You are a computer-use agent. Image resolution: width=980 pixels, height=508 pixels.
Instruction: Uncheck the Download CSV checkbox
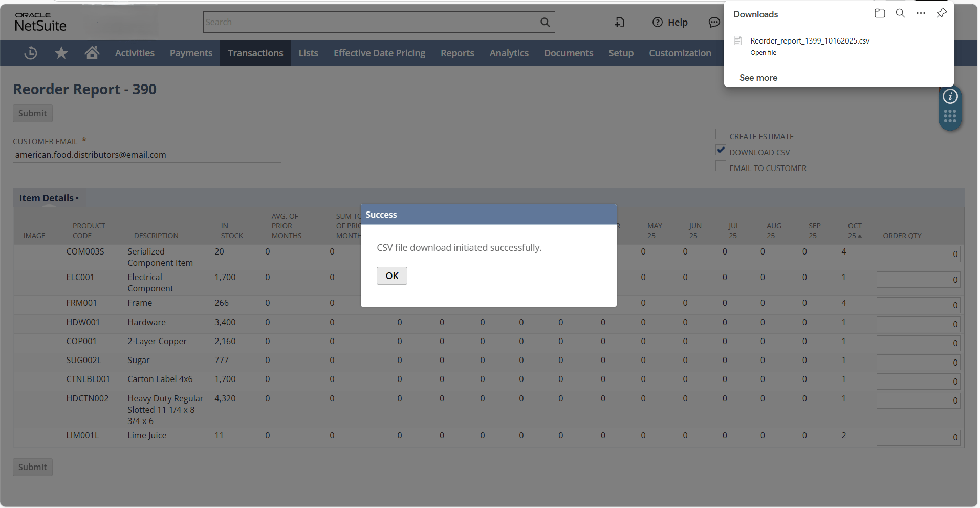pyautogui.click(x=721, y=151)
